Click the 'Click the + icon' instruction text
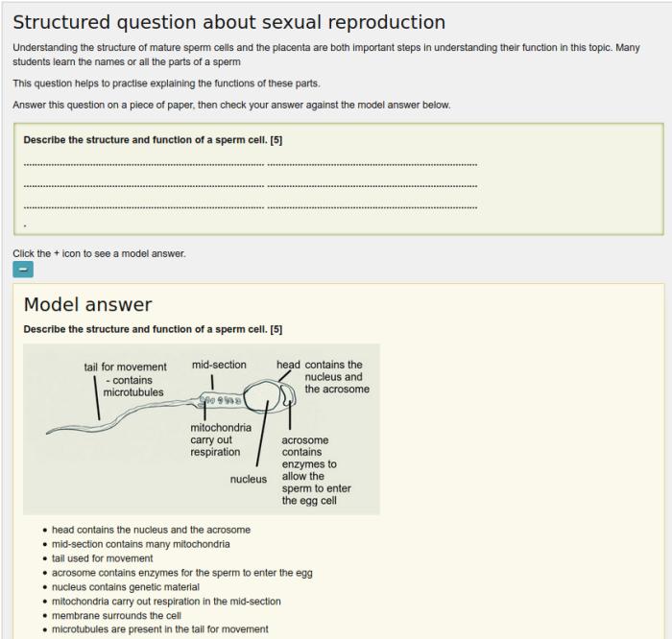 pyautogui.click(x=99, y=253)
